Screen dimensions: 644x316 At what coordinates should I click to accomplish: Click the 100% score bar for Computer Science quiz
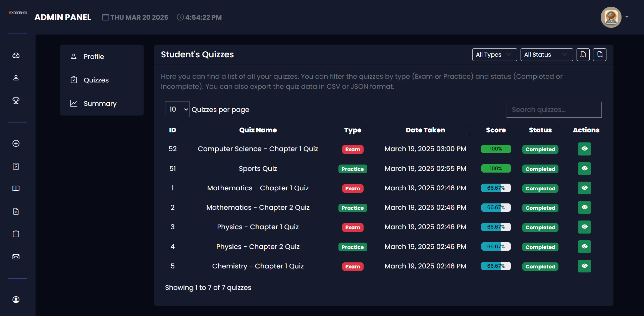coord(496,149)
